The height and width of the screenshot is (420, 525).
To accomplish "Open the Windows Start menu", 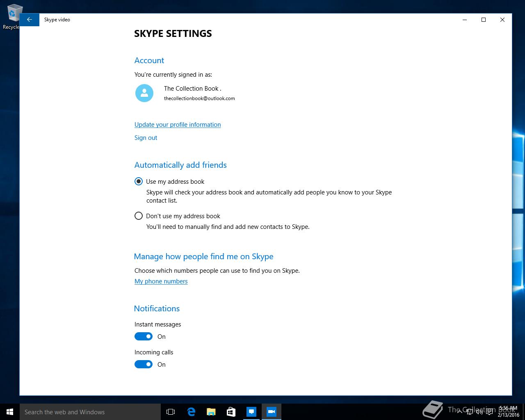I will pyautogui.click(x=10, y=412).
